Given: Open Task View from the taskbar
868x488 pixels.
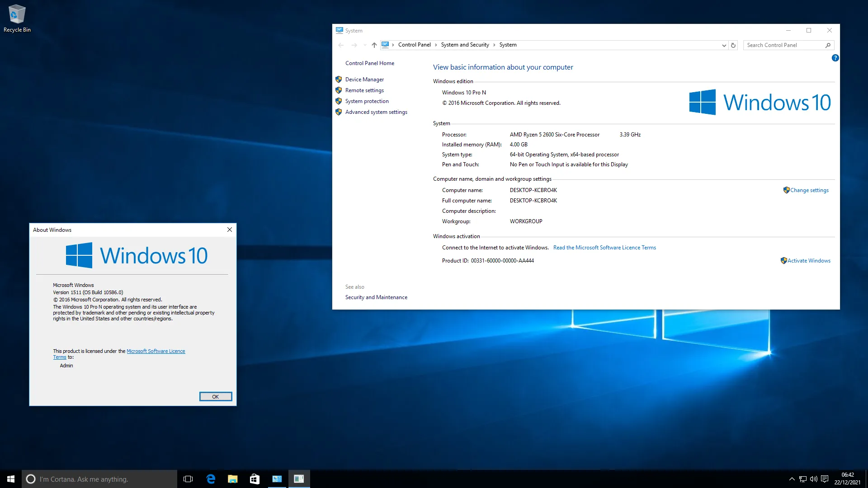Looking at the screenshot, I should (x=188, y=479).
